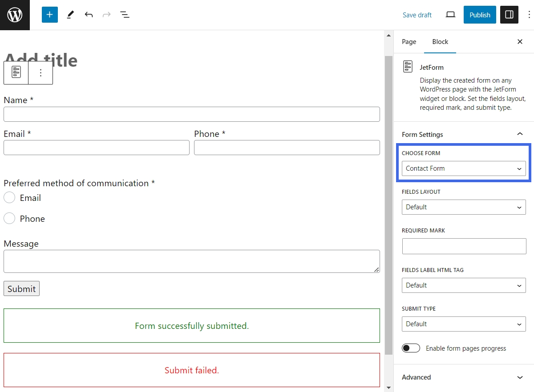Click the Publish button

(x=480, y=15)
